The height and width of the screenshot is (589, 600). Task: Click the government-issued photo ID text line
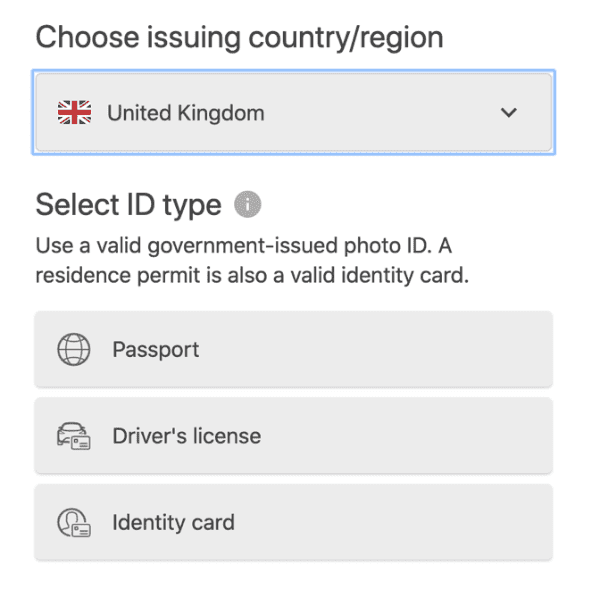(244, 245)
